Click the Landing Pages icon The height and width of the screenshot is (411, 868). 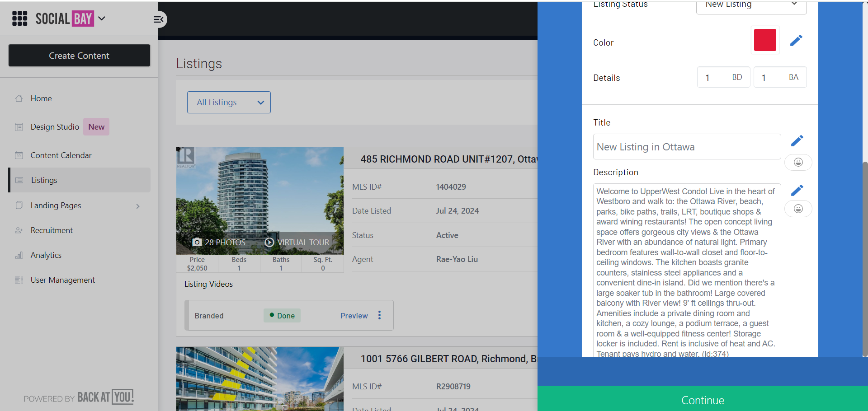tap(19, 205)
